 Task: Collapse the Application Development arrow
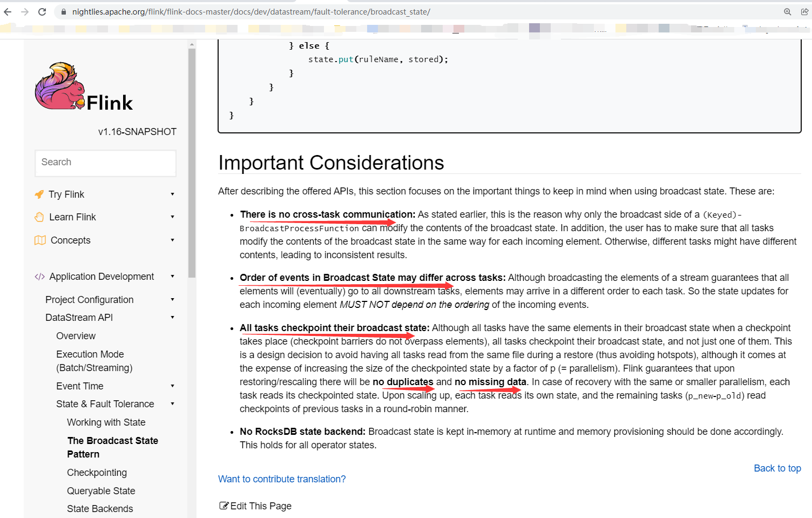[x=172, y=277]
